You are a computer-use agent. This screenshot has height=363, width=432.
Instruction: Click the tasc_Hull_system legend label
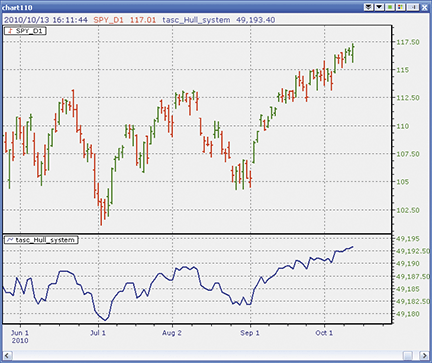point(41,240)
